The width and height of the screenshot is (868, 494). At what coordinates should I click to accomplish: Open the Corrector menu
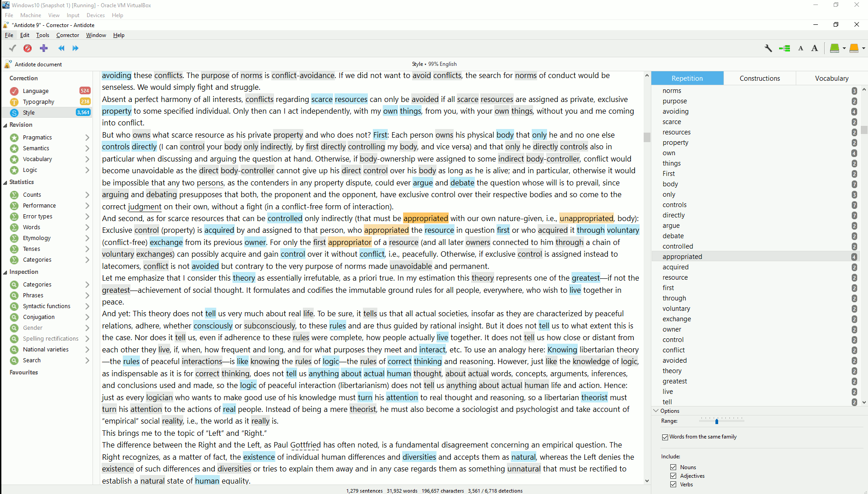[67, 35]
